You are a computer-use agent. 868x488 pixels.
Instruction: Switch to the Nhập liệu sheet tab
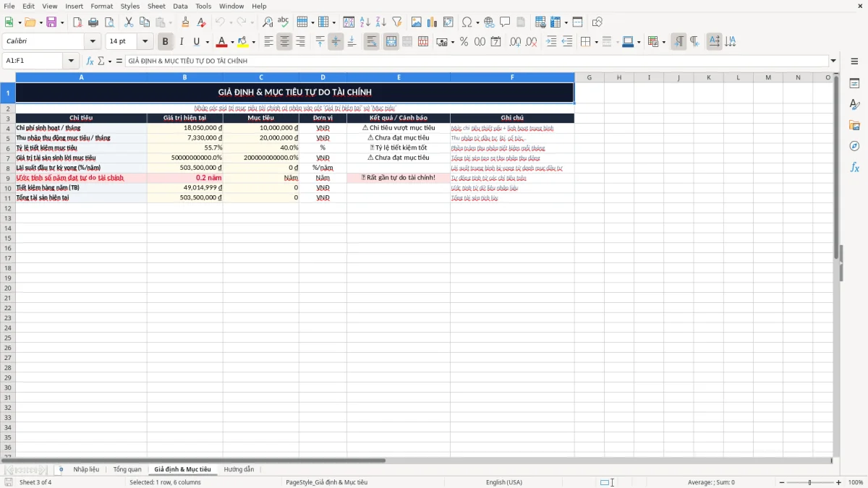click(x=86, y=470)
